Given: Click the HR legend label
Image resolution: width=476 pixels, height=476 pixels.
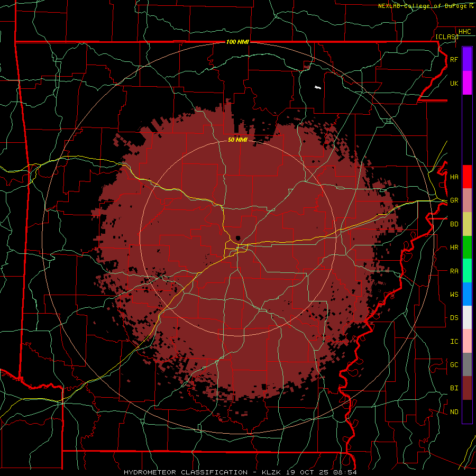Looking at the screenshot, I should pos(454,248).
